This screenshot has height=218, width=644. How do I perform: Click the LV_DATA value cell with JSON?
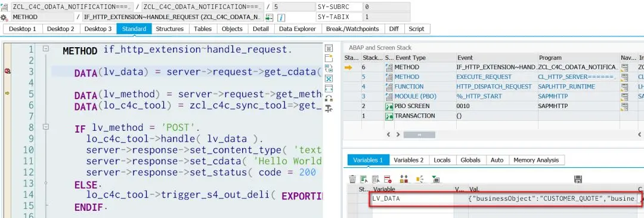tap(552, 199)
